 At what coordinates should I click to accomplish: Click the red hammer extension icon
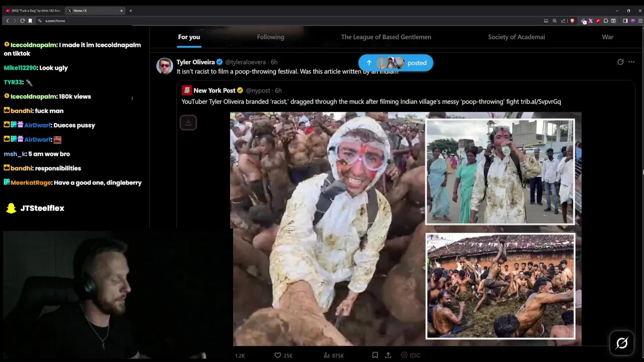(598, 21)
